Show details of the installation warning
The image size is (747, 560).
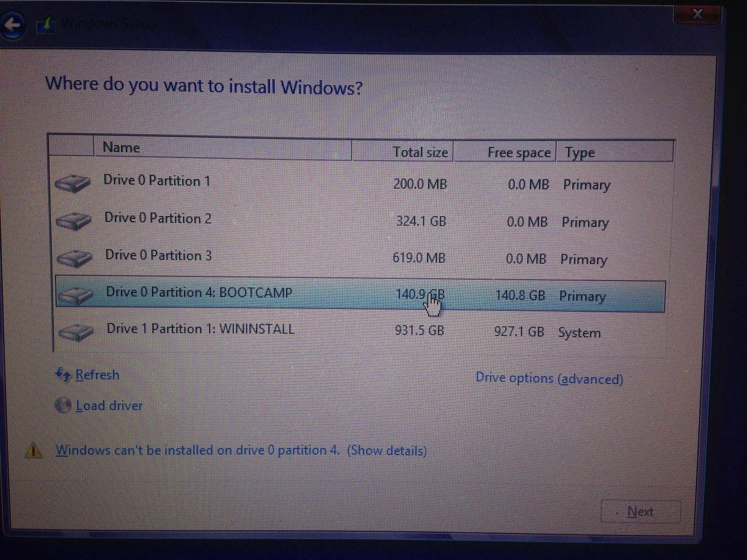pos(386,451)
